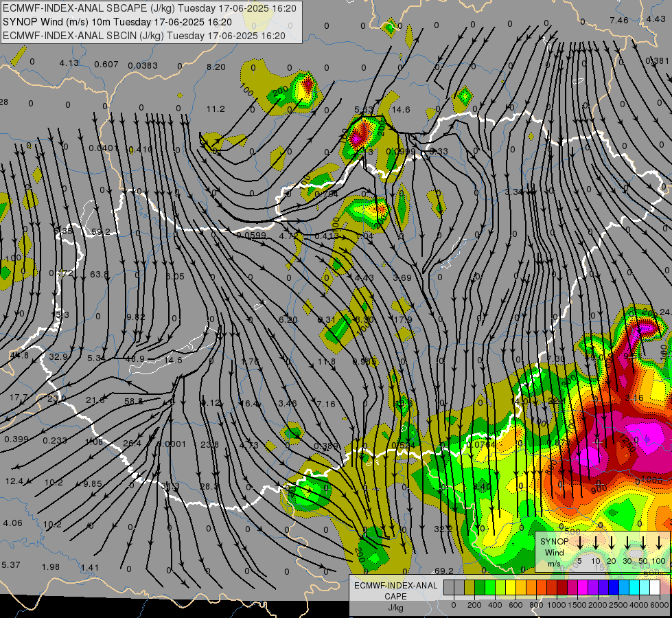
Task: Click the 32.9 value on the map
Action: pos(58,356)
